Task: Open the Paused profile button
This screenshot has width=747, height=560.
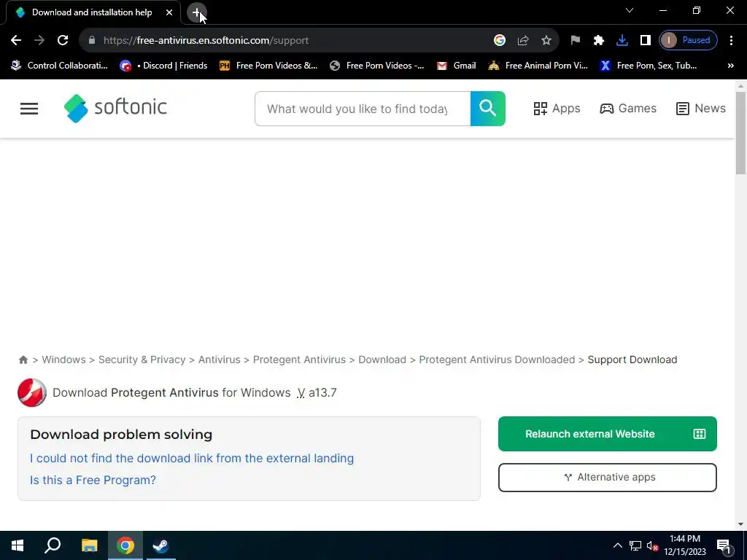Action: tap(688, 40)
